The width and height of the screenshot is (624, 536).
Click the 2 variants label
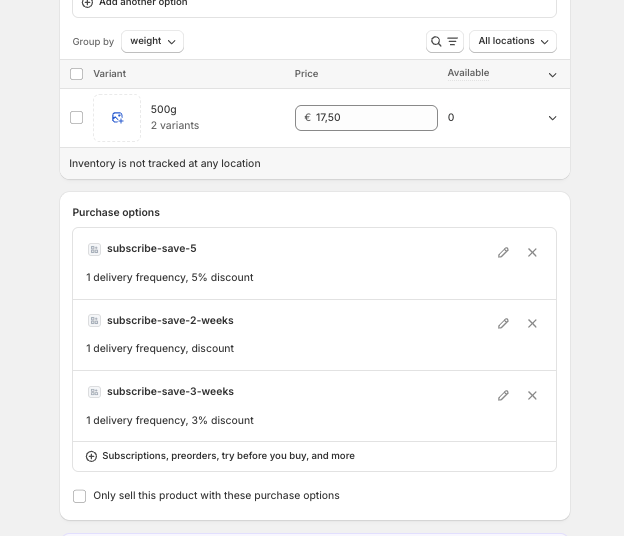tap(175, 126)
